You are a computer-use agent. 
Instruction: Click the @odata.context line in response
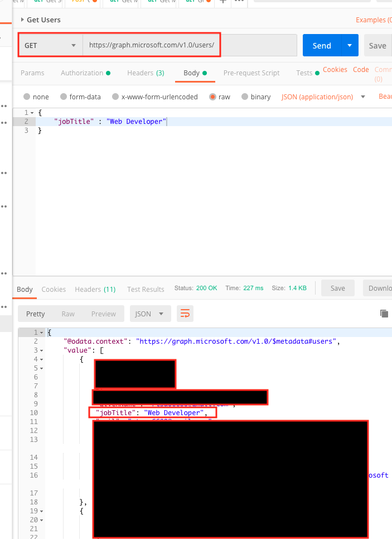202,341
